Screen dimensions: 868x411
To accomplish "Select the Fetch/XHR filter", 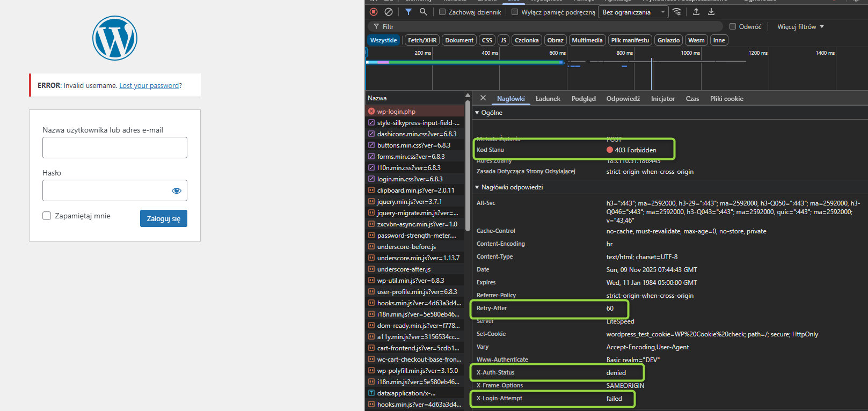I will tap(422, 40).
